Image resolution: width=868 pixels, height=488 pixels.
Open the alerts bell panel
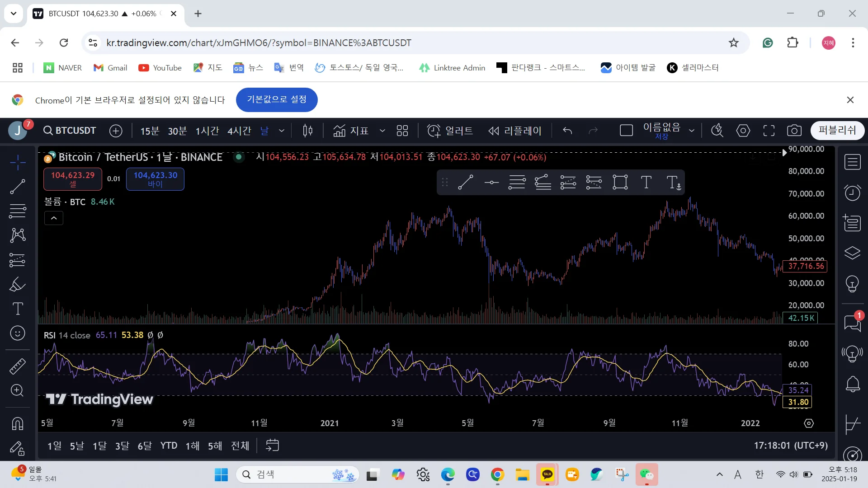(853, 384)
